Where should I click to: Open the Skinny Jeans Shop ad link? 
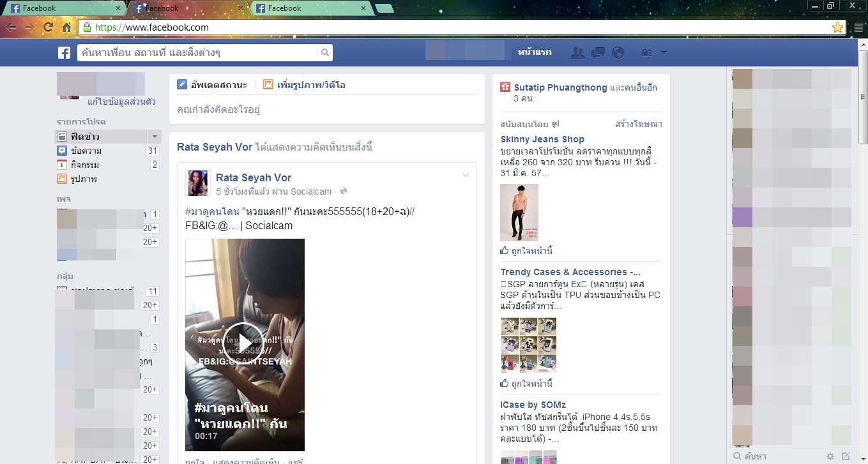(x=542, y=139)
